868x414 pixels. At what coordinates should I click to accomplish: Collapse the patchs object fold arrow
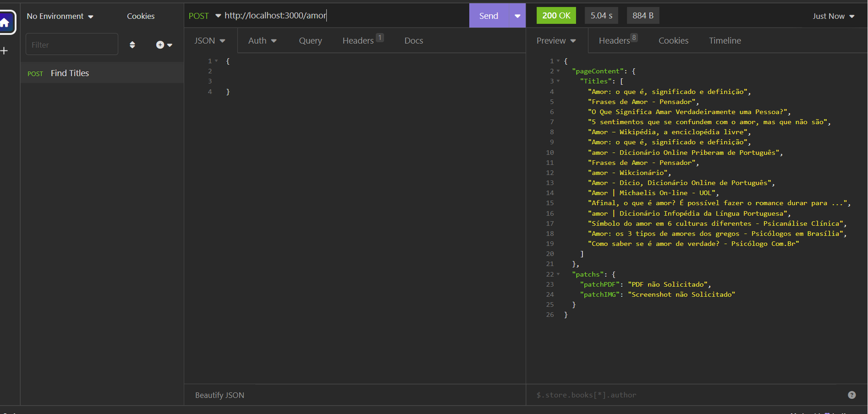(558, 274)
